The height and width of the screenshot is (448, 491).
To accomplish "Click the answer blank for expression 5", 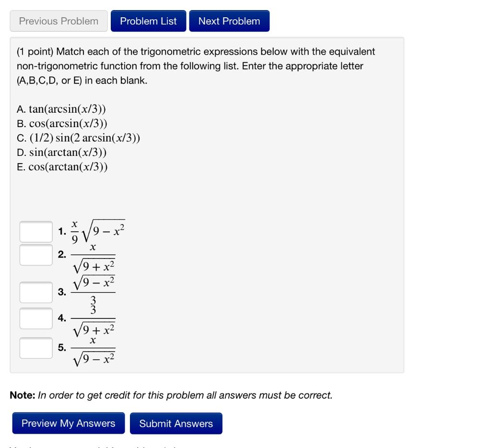I will [35, 348].
